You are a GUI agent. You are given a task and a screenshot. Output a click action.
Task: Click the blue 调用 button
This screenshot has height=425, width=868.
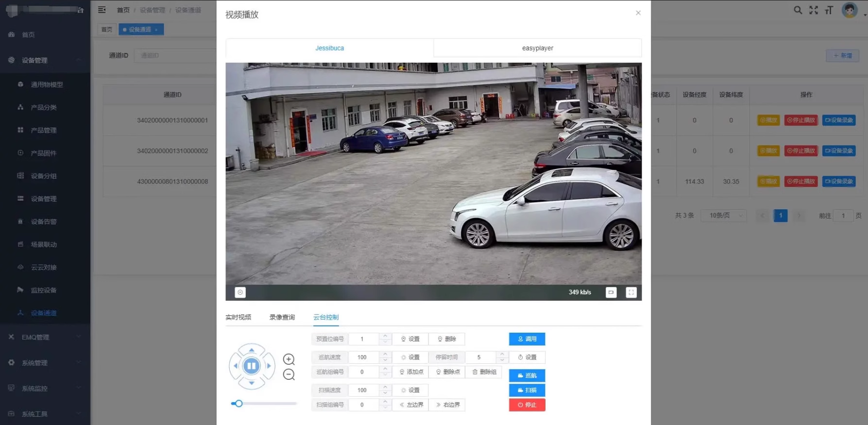[x=527, y=339]
